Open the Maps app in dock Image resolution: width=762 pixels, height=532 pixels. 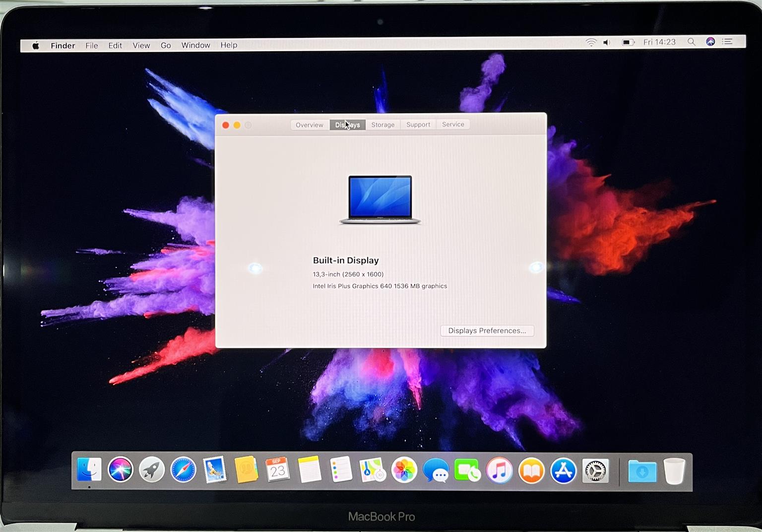pos(373,470)
